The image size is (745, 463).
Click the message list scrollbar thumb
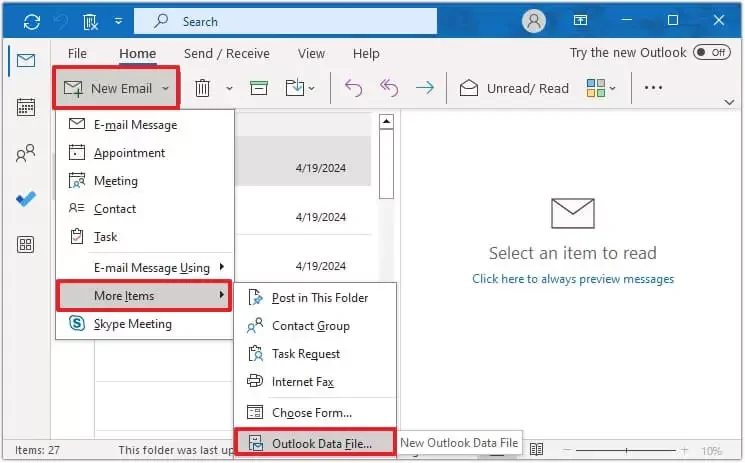pyautogui.click(x=386, y=164)
